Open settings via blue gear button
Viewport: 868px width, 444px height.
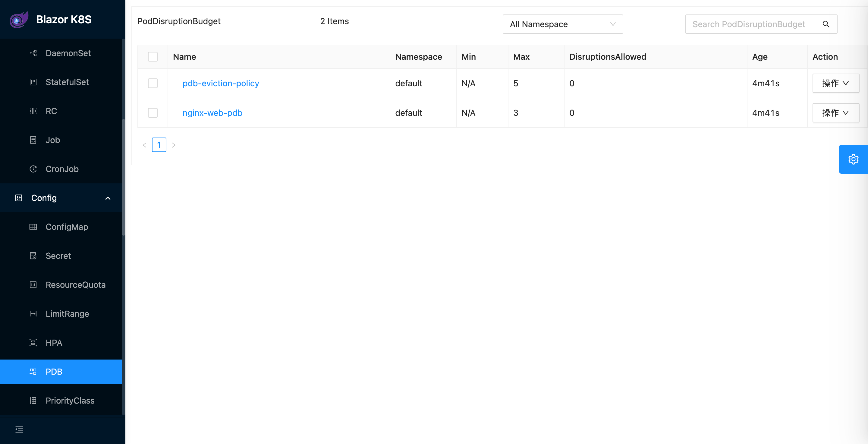[854, 160]
